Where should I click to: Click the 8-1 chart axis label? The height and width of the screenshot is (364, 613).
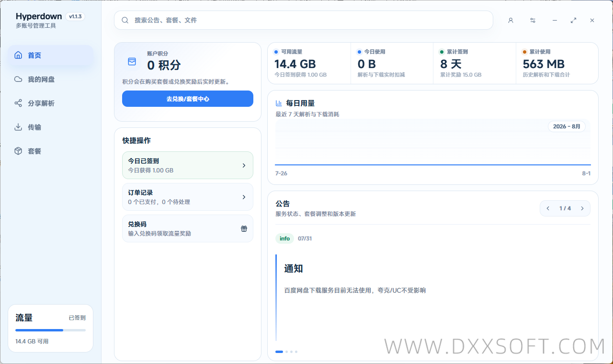click(586, 173)
